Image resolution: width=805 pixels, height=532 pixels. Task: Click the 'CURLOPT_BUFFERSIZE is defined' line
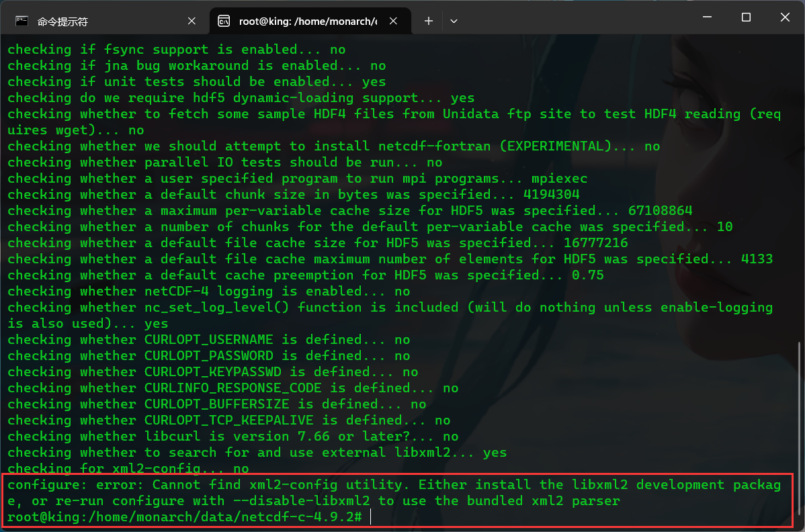point(216,404)
